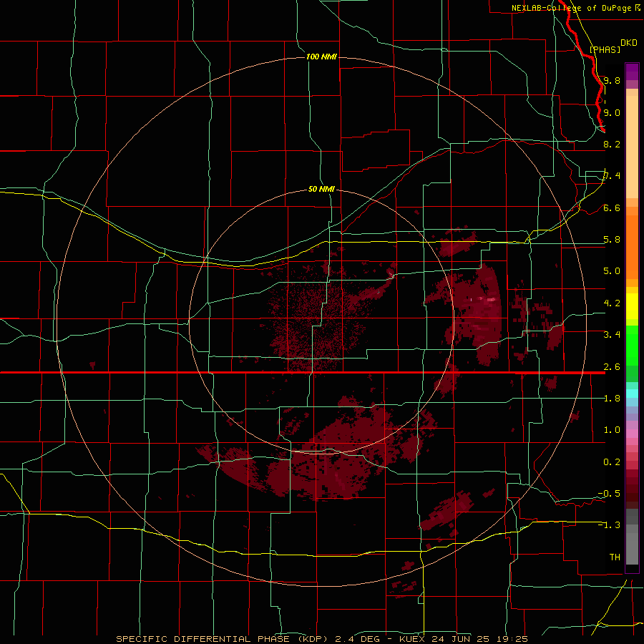Viewport: 644px width, 644px height.
Task: Pick the yellow color bar segment
Action: (632, 306)
